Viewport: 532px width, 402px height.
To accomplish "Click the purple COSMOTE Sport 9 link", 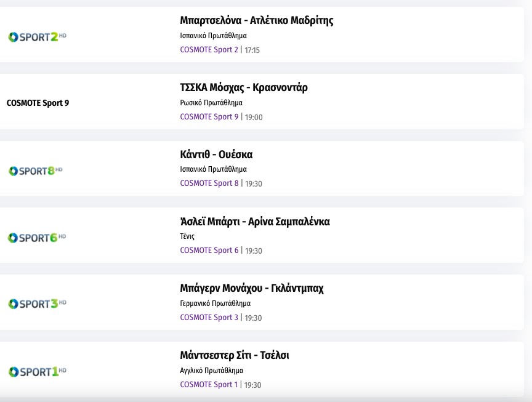I will (209, 117).
